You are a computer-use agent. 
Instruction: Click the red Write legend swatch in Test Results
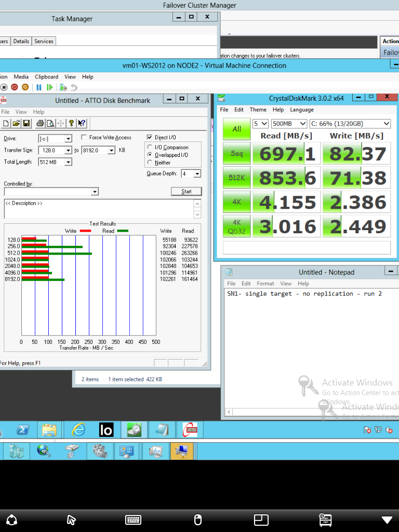(85, 231)
